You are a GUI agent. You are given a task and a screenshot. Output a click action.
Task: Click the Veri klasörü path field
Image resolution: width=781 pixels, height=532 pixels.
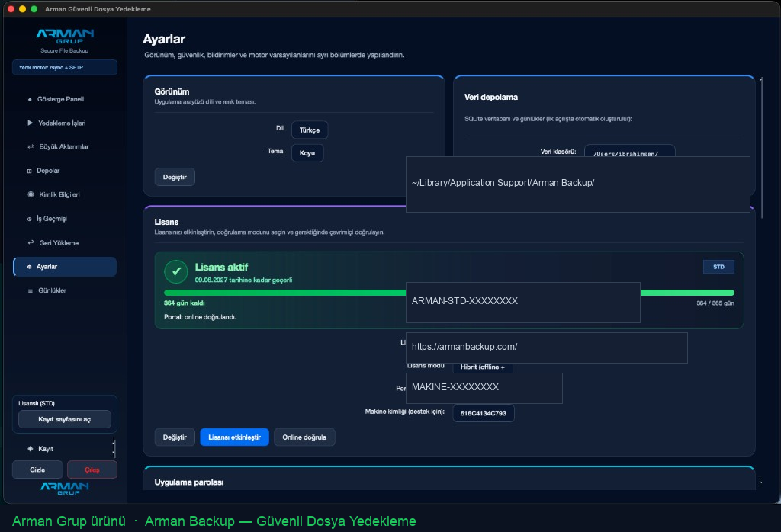point(629,151)
